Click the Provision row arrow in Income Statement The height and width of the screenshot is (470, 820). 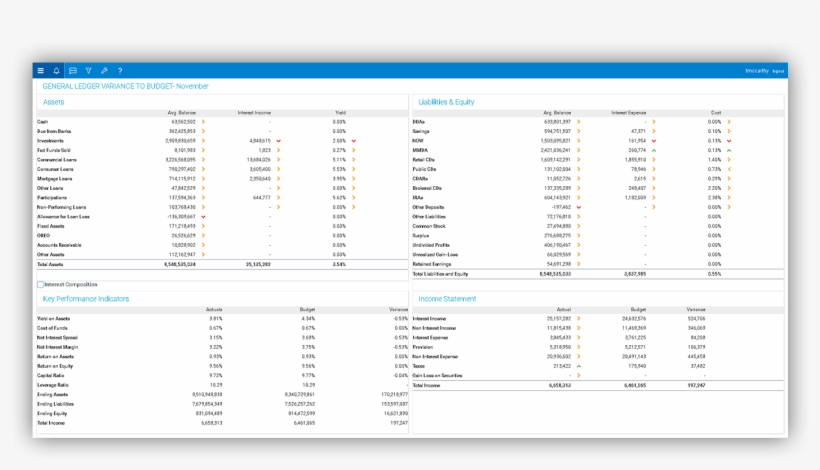pos(579,347)
